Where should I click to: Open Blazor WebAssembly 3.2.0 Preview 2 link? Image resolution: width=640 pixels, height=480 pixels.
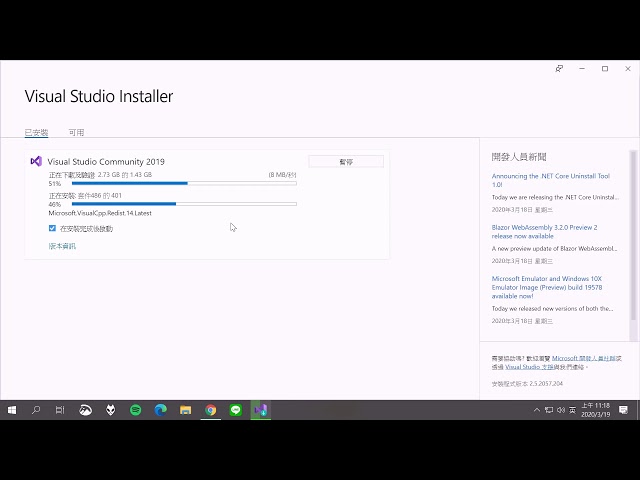pos(544,231)
